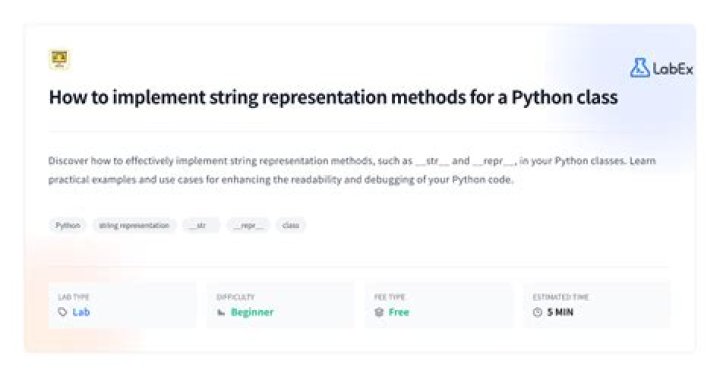720x377 pixels.
Task: Open the How to implement string representation title
Action: pyautogui.click(x=333, y=97)
